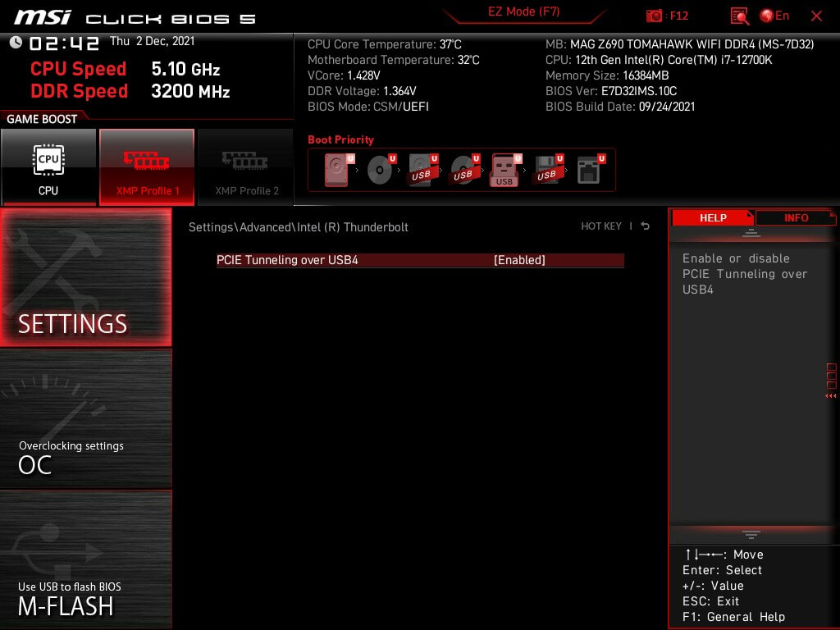
Task: Open the HOT KEY list
Action: 601,226
